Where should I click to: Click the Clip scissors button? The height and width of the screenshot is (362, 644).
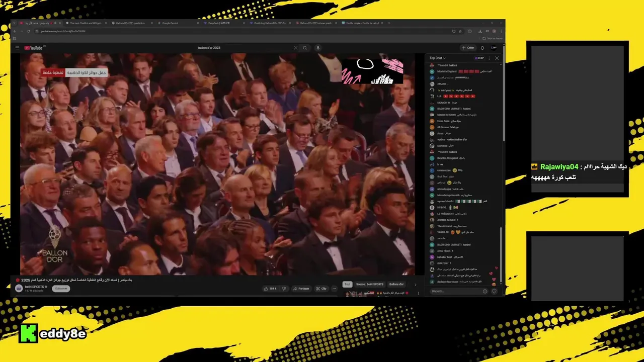(321, 289)
